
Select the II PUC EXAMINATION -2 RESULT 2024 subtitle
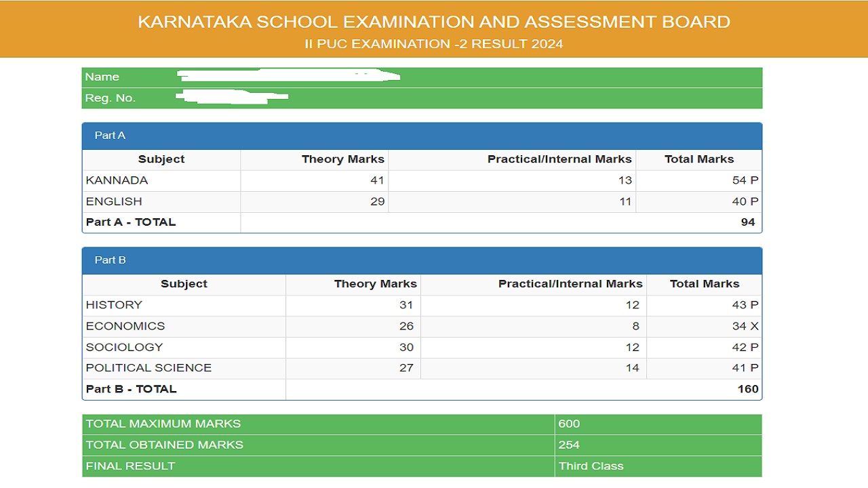pos(434,43)
